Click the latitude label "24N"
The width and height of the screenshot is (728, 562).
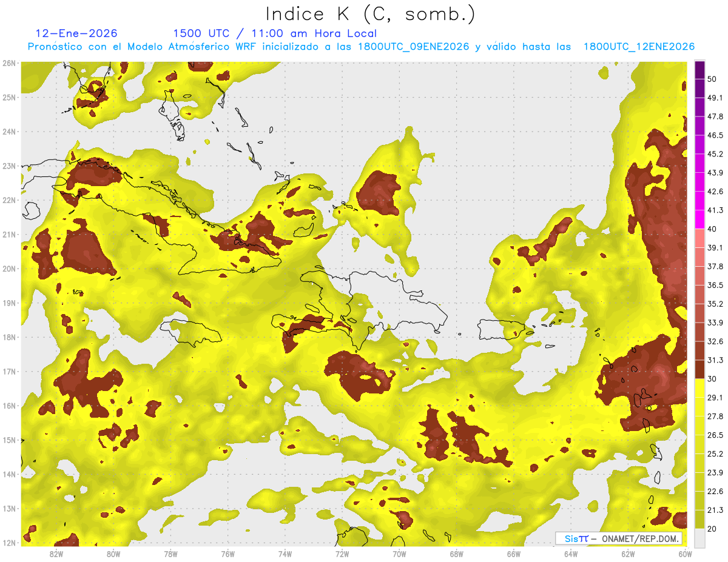(8, 132)
